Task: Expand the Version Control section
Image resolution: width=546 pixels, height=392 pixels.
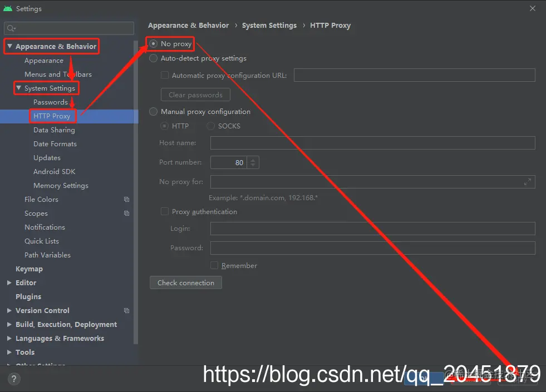Action: (x=9, y=311)
